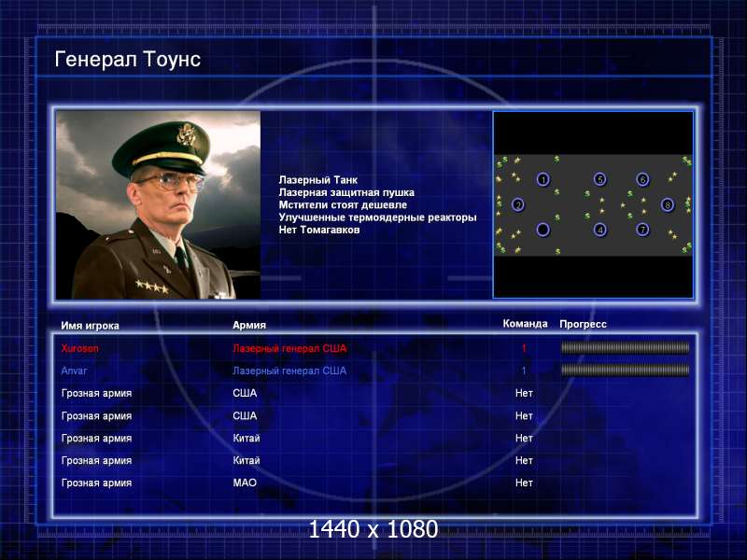Click start position marker 6 on the minimap

(x=642, y=179)
